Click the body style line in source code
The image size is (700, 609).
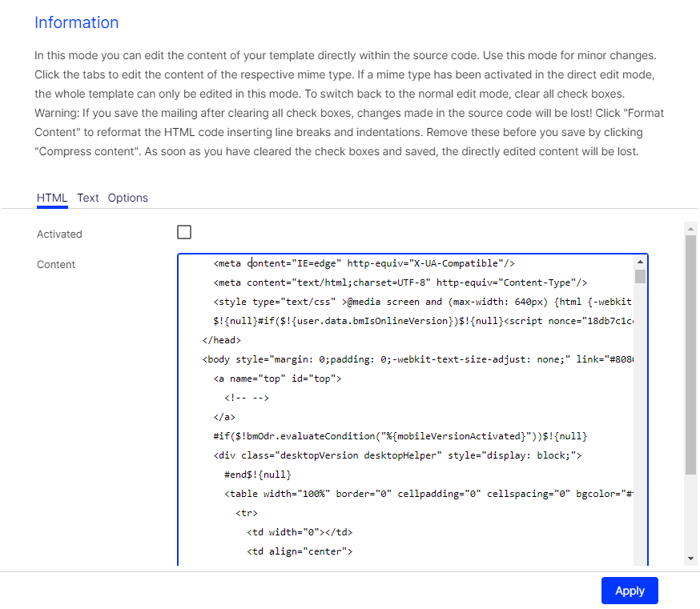tap(400, 359)
